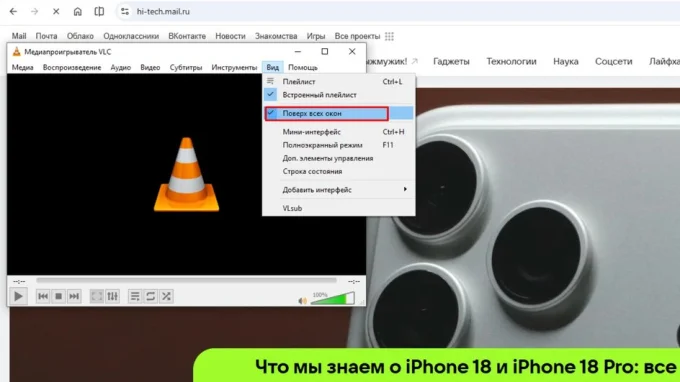Viewport: 680px width, 382px height.
Task: Open Помощь menu
Action: tap(303, 68)
